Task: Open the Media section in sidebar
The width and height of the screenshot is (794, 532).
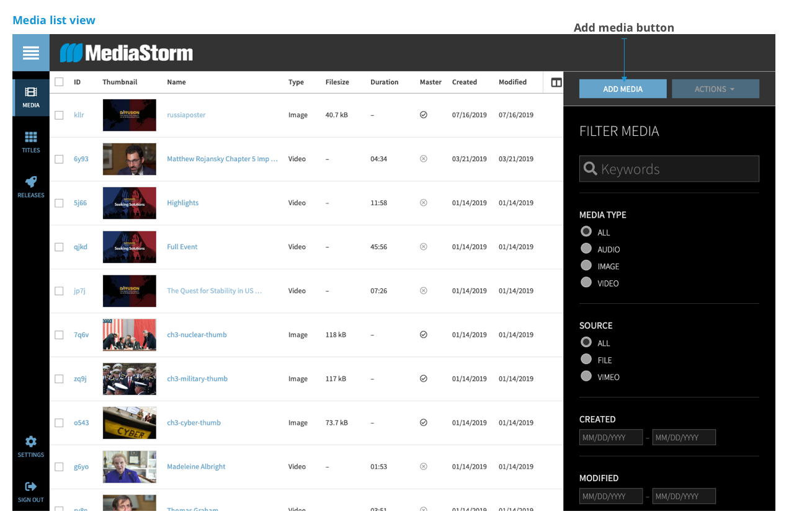Action: [x=31, y=97]
